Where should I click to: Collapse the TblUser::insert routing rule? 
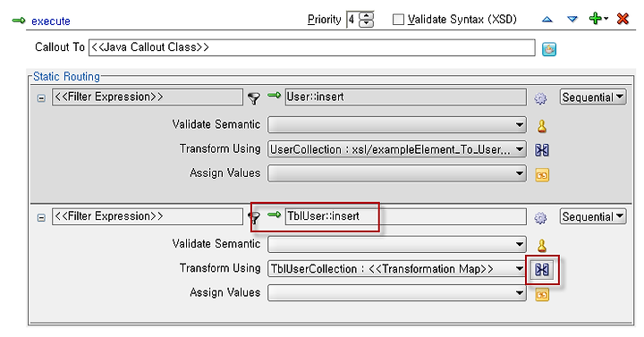tap(41, 217)
